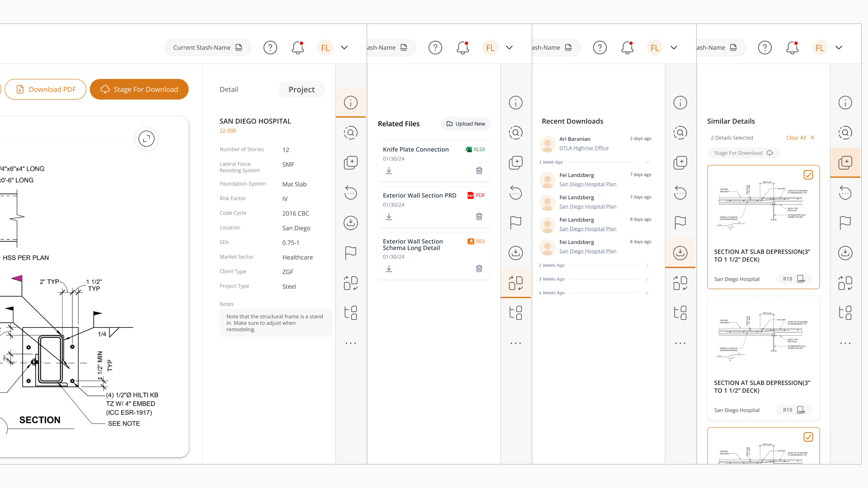
Task: Open search icon in sidebar beside Project panel
Action: (x=351, y=133)
